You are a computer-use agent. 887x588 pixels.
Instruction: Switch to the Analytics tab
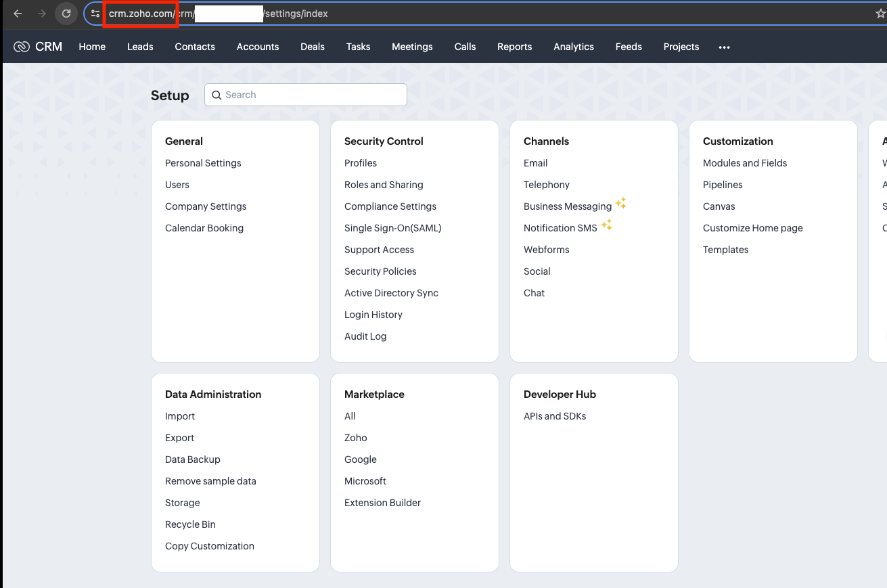coord(574,47)
